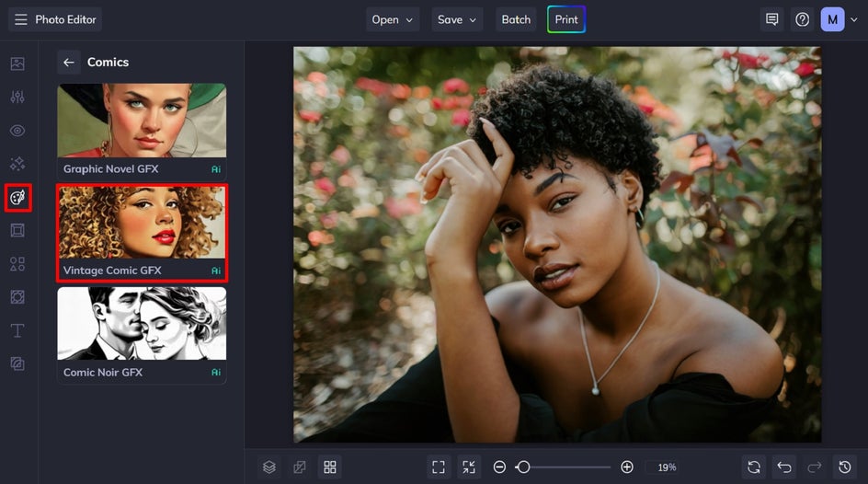Toggle fit-to-screen view icon
Viewport: 868px width, 484px height.
[x=439, y=467]
